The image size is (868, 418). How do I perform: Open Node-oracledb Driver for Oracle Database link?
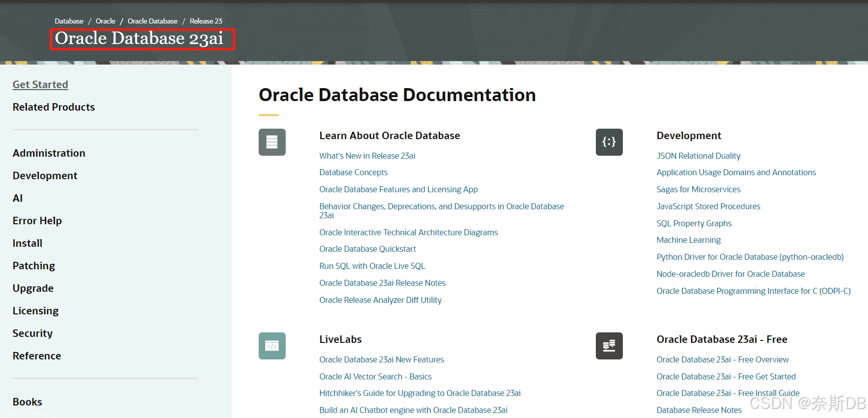(x=730, y=274)
